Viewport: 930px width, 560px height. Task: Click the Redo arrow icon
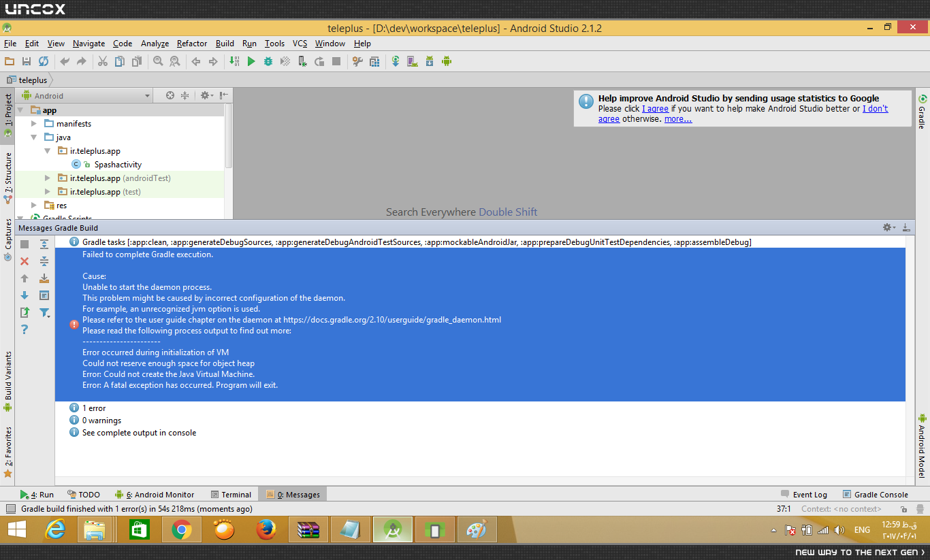coord(82,61)
